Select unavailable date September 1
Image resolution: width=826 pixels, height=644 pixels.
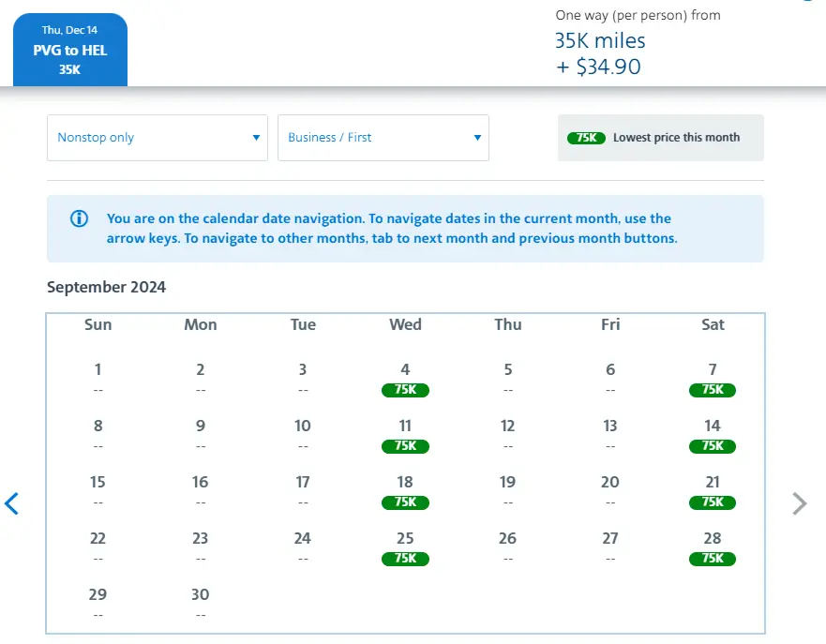[x=98, y=378]
